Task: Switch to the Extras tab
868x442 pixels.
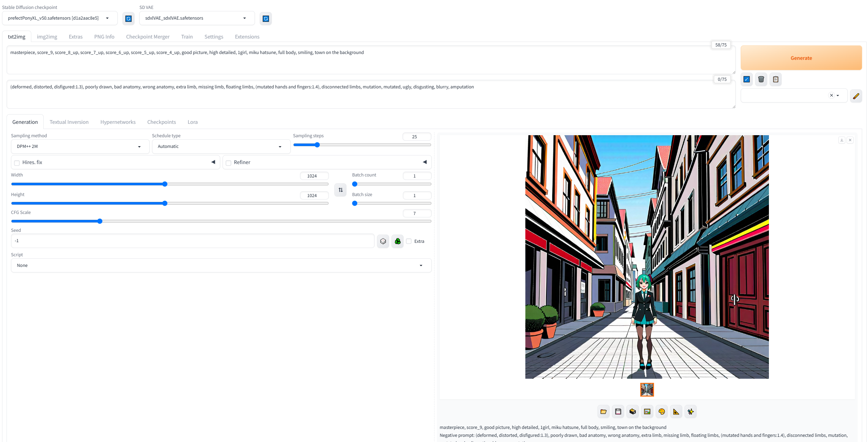Action: tap(76, 37)
